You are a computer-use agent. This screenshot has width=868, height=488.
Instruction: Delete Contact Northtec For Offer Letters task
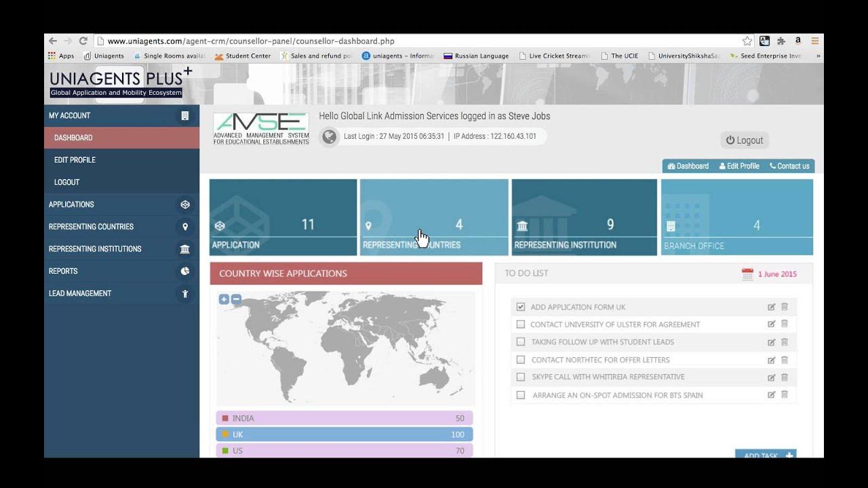coord(785,360)
